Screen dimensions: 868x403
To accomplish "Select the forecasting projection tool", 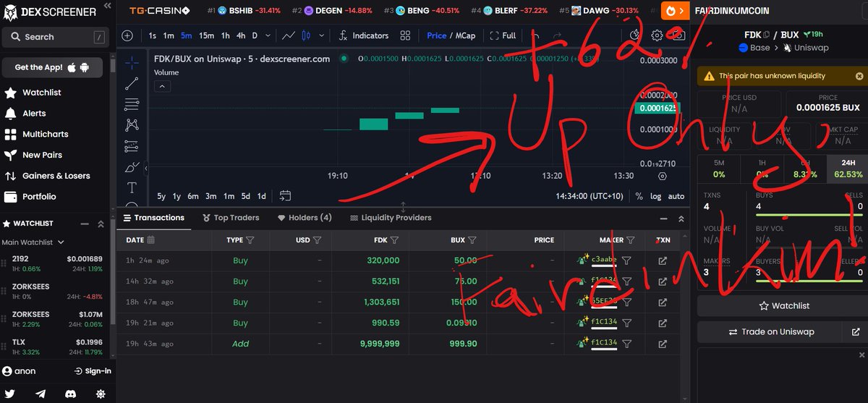I will pos(132,146).
